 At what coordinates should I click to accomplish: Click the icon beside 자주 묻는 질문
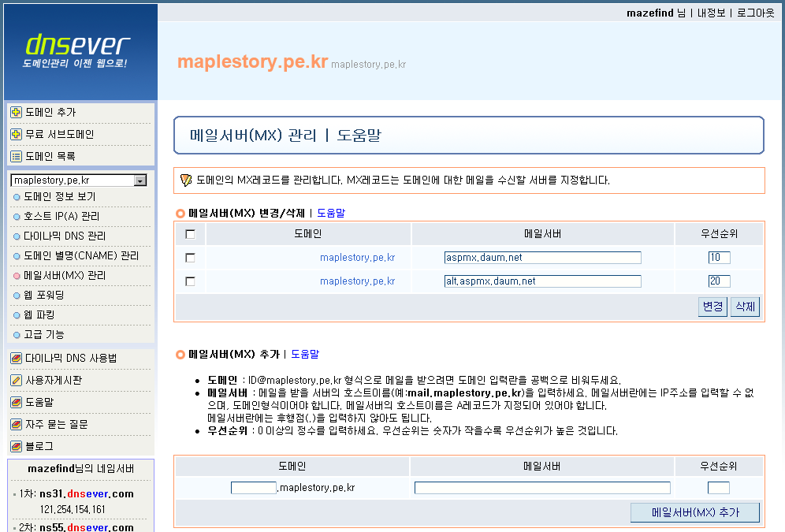(16, 424)
